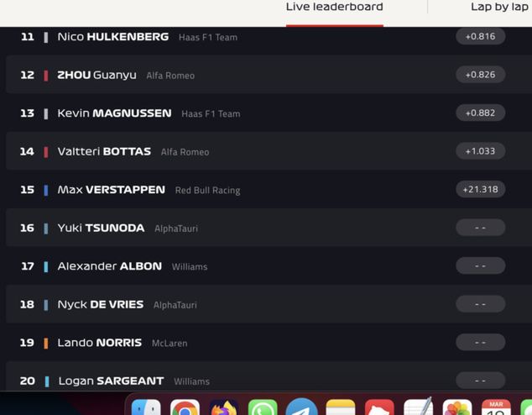Open Notes app in the dock
This screenshot has width=532, height=415.
[x=341, y=407]
